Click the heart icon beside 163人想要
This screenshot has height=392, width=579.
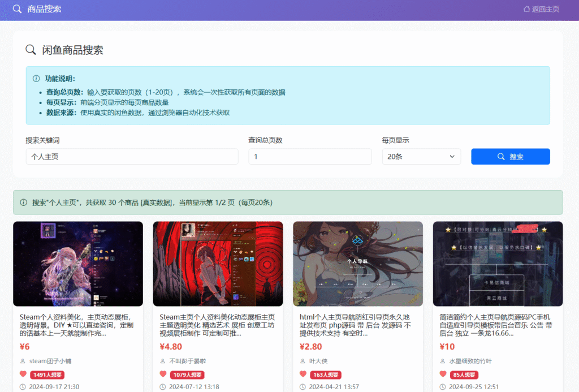point(303,374)
